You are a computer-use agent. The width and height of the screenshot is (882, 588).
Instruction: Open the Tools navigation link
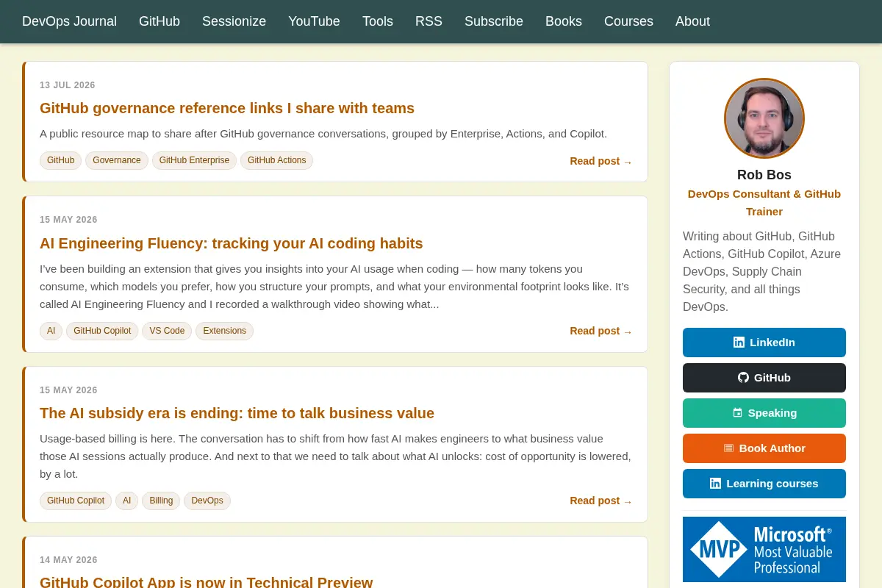tap(378, 21)
